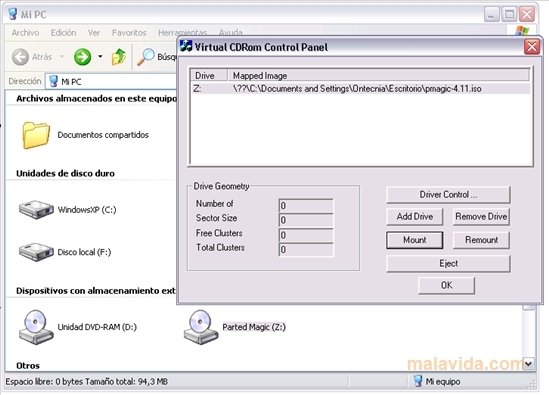
Task: Open the Atrás history dropdown arrow
Action: point(62,56)
